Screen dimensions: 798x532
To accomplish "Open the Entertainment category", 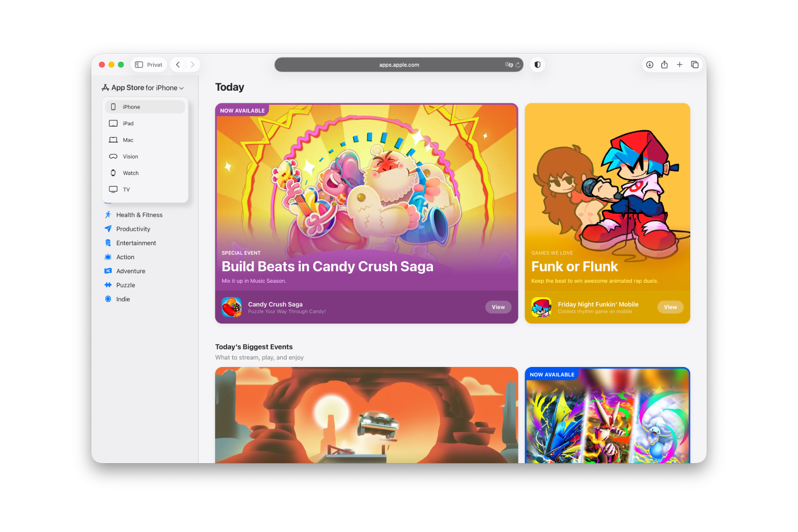I will 136,243.
